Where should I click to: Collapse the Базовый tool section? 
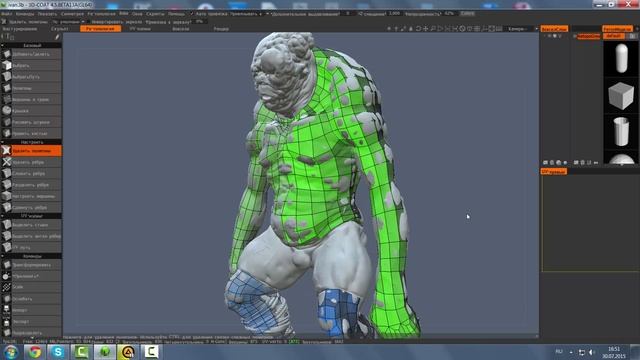click(x=31, y=45)
